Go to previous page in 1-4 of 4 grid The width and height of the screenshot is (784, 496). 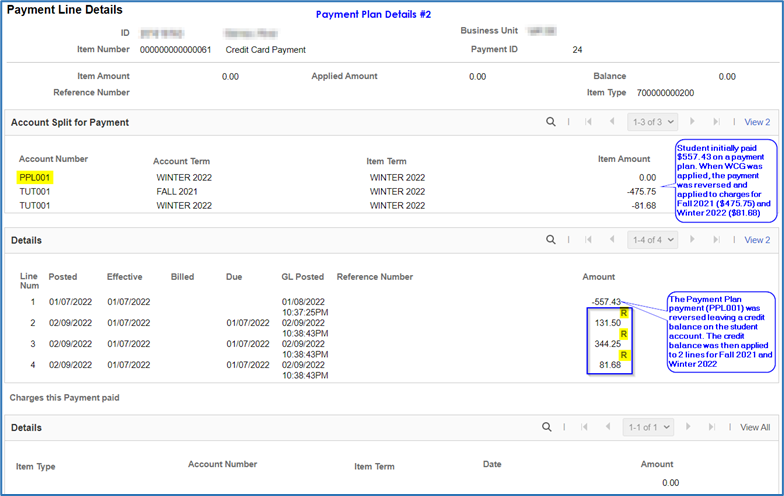(612, 240)
